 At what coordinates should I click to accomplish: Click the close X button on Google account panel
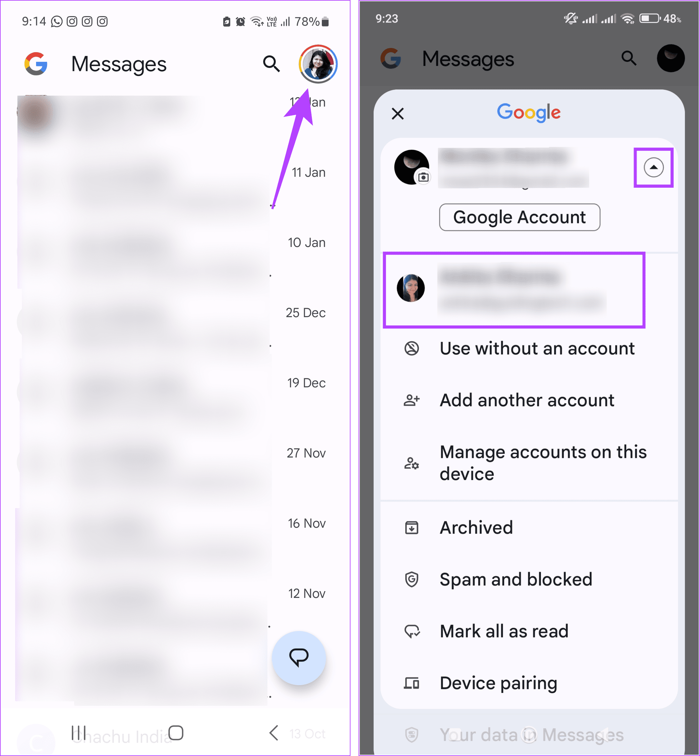coord(398,113)
